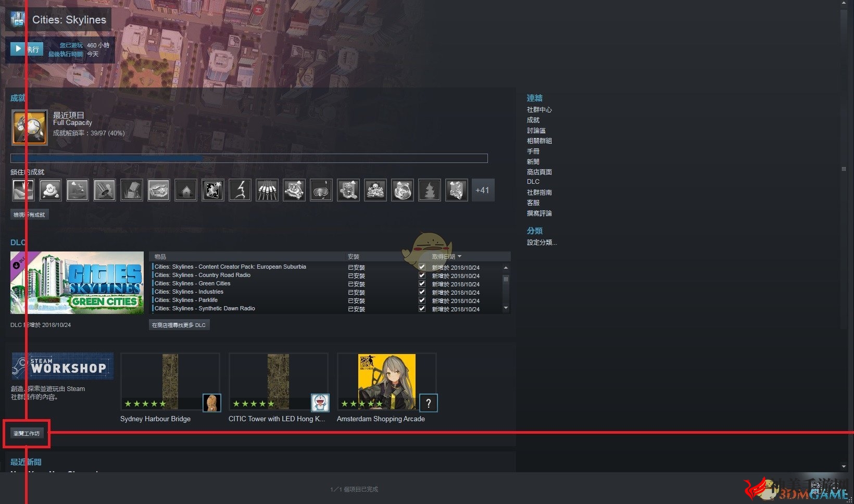Click main page scrollbar down arrow
This screenshot has width=854, height=504.
(844, 467)
